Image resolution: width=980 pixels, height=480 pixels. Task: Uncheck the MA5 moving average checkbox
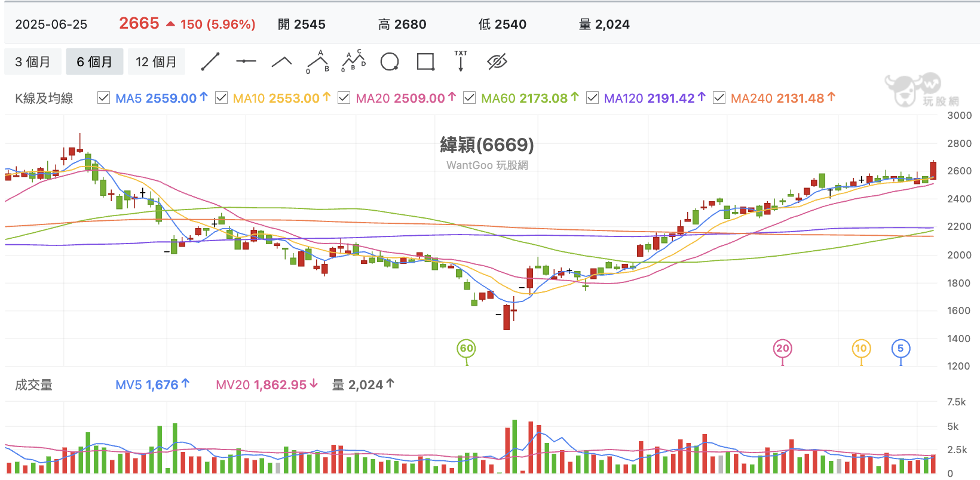(103, 97)
